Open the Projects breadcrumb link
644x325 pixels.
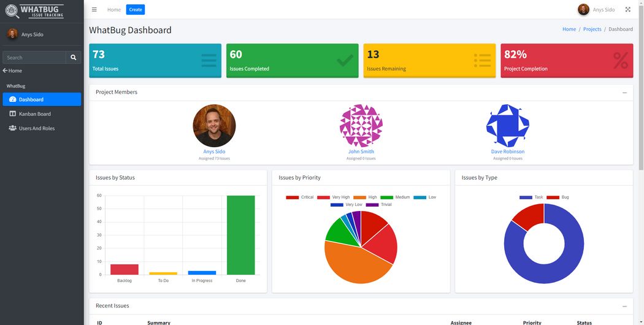click(592, 29)
